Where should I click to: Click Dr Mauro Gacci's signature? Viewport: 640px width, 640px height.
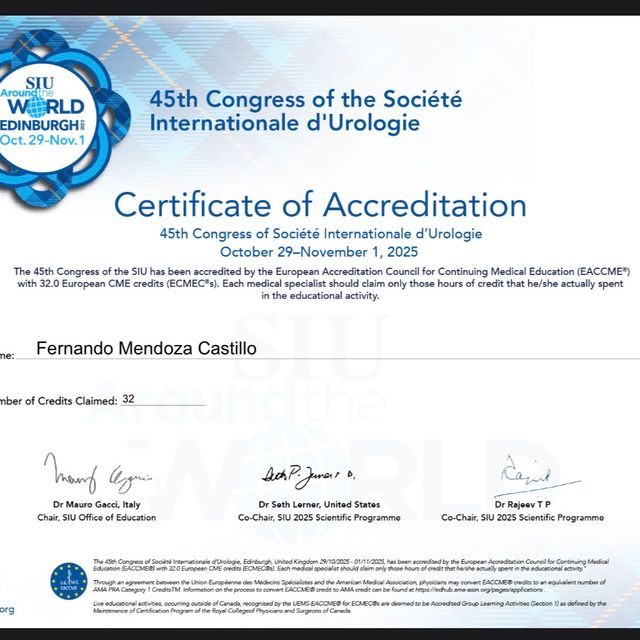pos(97,473)
